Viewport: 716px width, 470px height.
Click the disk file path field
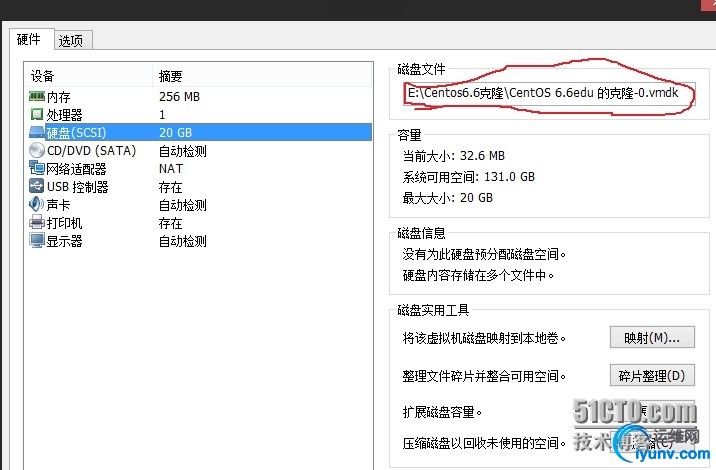coord(549,93)
